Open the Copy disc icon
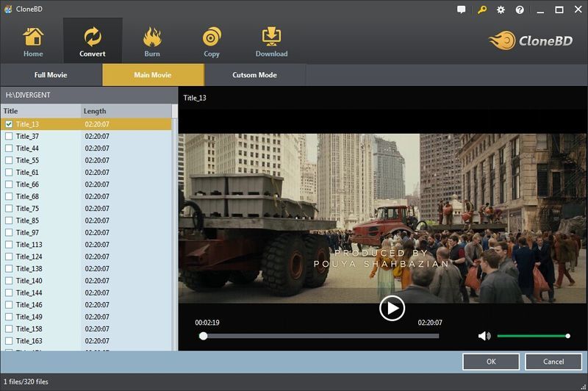This screenshot has width=588, height=391. pyautogui.click(x=212, y=37)
